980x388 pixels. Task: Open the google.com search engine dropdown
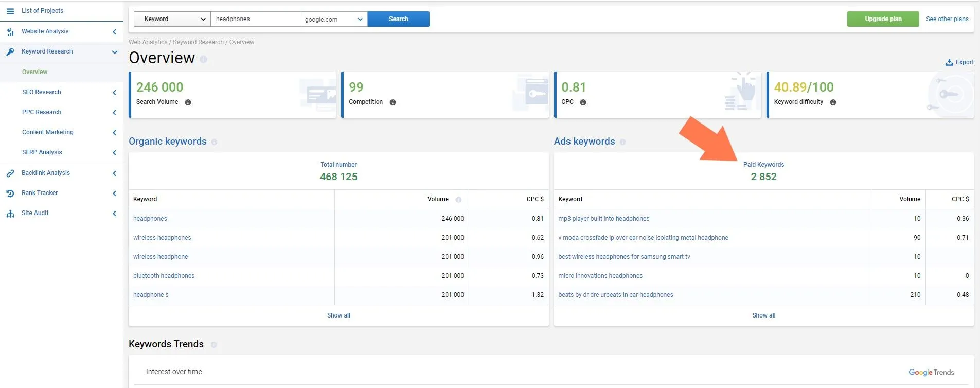coord(334,19)
